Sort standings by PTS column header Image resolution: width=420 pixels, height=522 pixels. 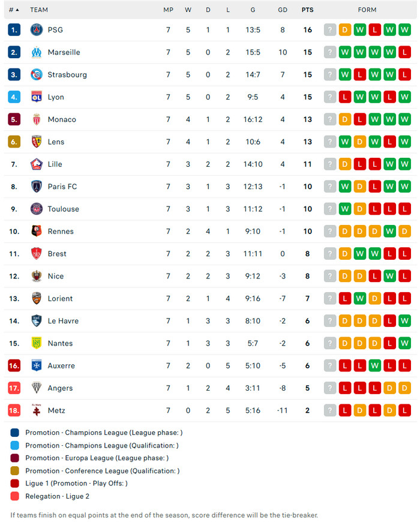(x=307, y=10)
